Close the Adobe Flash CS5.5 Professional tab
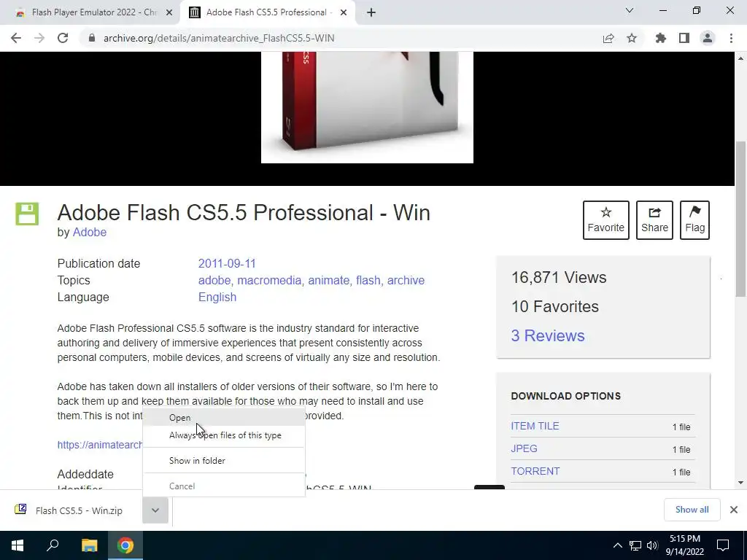Image resolution: width=747 pixels, height=560 pixels. pos(344,12)
